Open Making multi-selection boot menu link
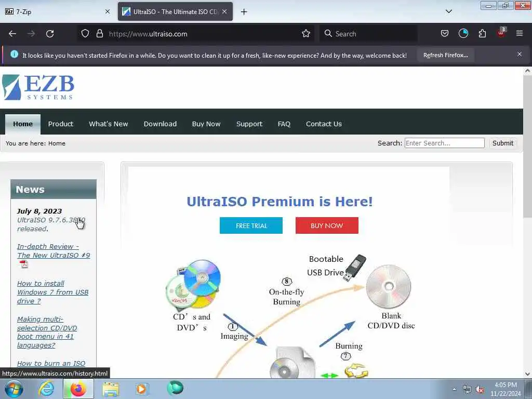The height and width of the screenshot is (399, 532). (x=47, y=332)
